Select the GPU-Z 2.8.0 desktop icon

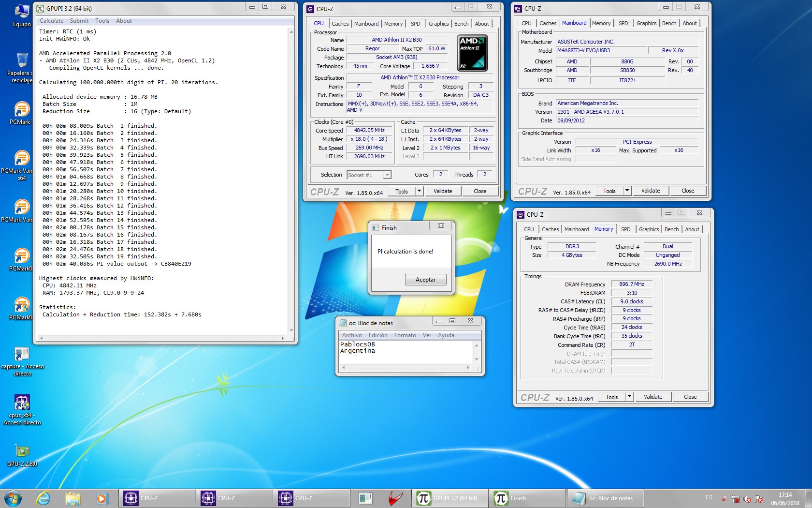[x=22, y=455]
